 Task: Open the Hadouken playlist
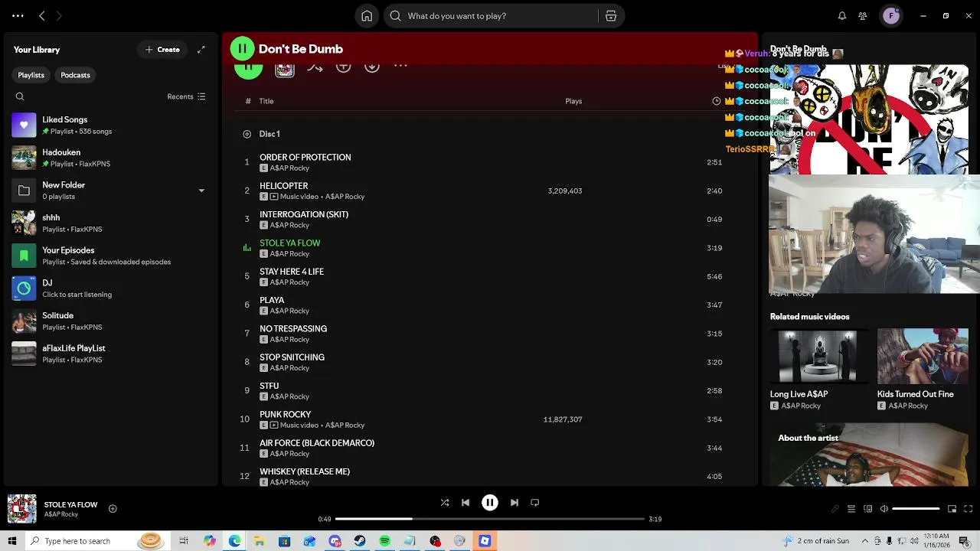111,158
